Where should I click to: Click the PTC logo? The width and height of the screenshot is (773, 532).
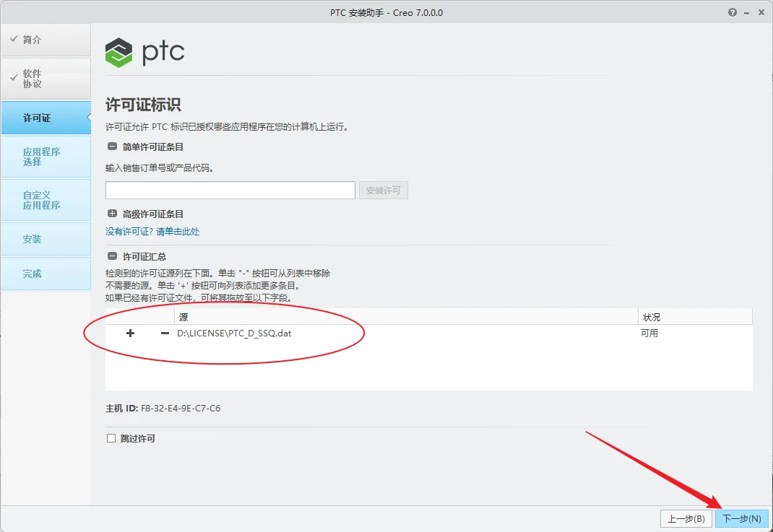145,52
